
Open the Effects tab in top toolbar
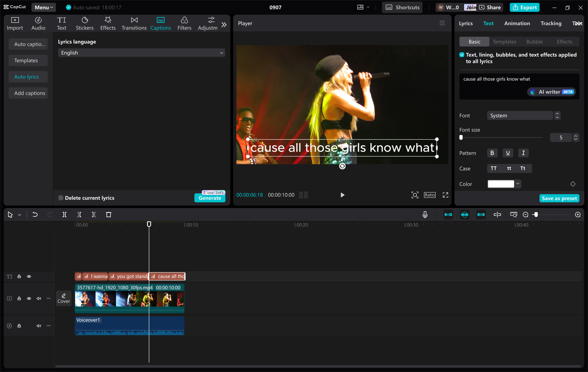108,23
